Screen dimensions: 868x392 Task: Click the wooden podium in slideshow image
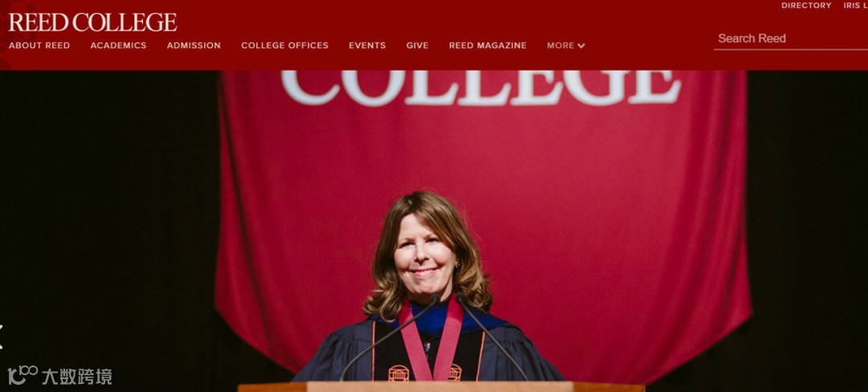(441, 387)
